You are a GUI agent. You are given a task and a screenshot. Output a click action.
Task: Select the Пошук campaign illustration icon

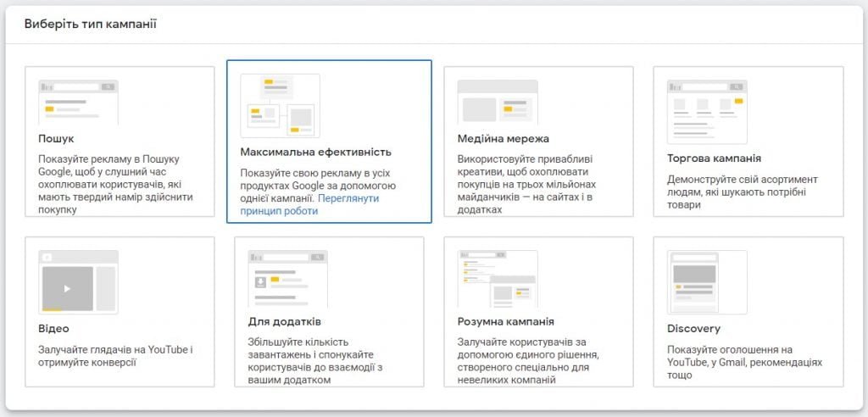(78, 103)
